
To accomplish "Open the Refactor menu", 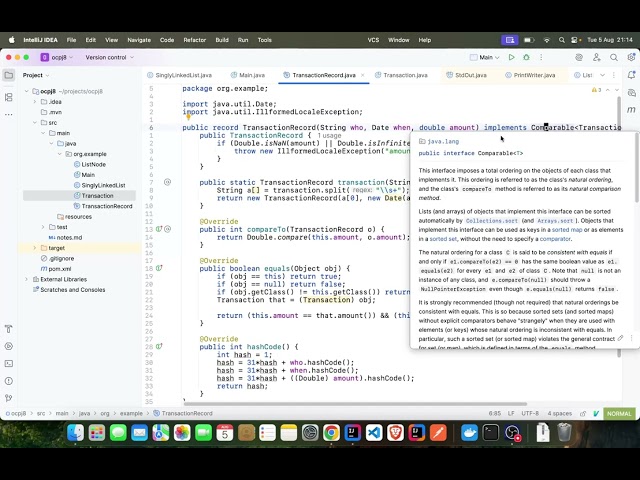I will pyautogui.click(x=194, y=40).
